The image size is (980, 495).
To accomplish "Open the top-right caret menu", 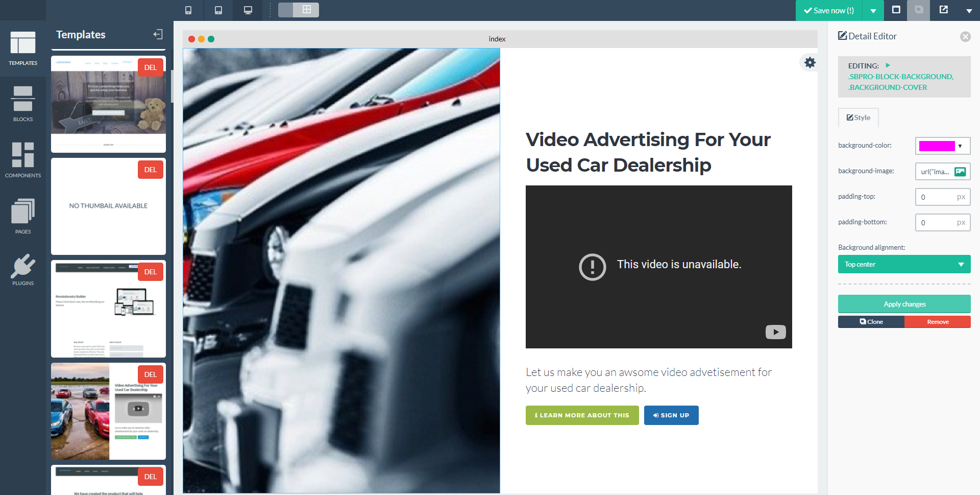I will [969, 11].
